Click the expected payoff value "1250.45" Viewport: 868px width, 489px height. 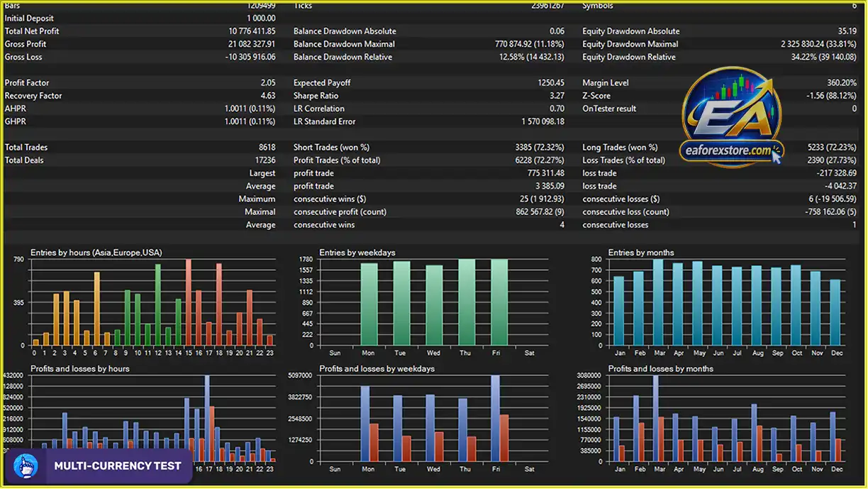[551, 83]
